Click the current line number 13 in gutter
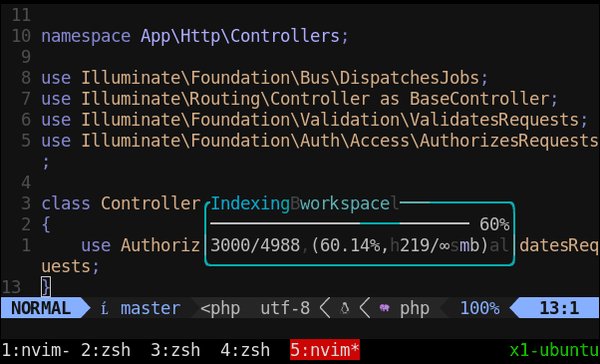The width and height of the screenshot is (600, 364). (x=11, y=287)
